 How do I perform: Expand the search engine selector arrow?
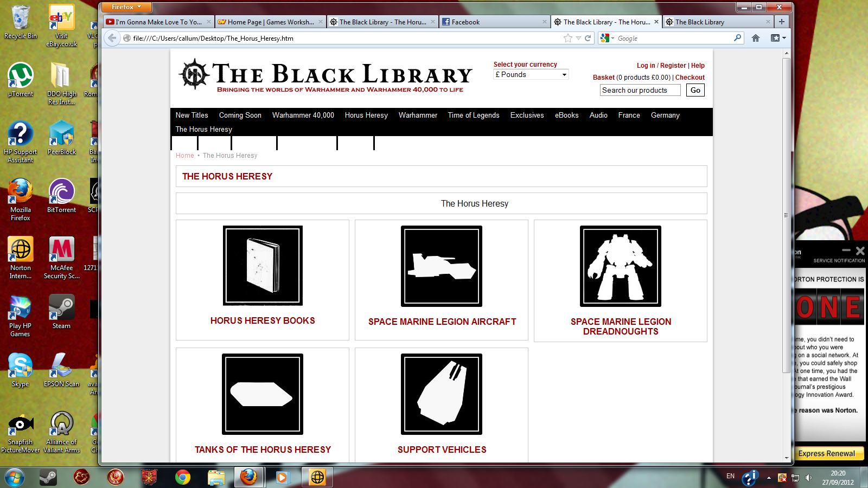pos(613,38)
